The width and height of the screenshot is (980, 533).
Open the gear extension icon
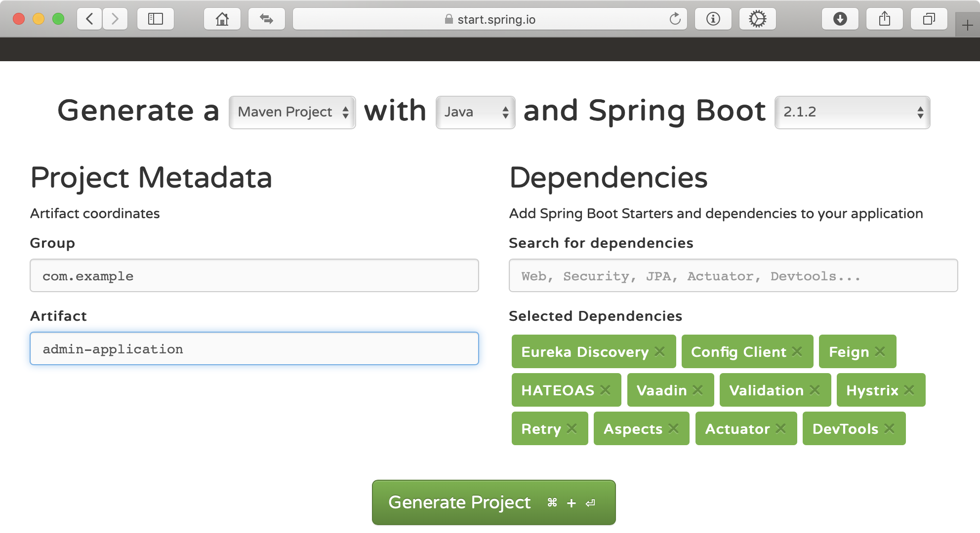click(757, 19)
